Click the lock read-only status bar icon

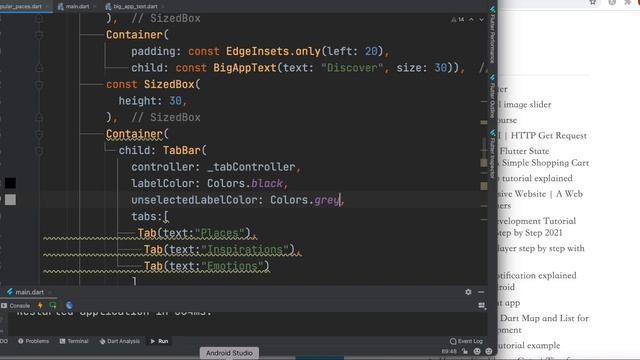(465, 351)
